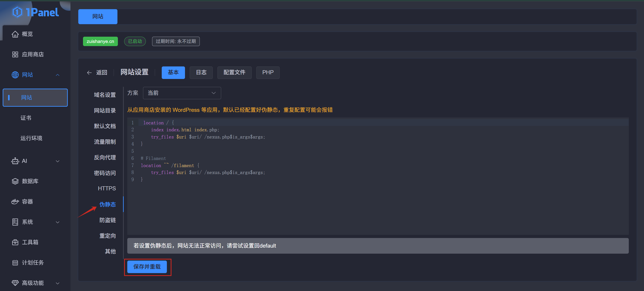Select the HTTPS settings item
The image size is (644, 291).
point(107,188)
